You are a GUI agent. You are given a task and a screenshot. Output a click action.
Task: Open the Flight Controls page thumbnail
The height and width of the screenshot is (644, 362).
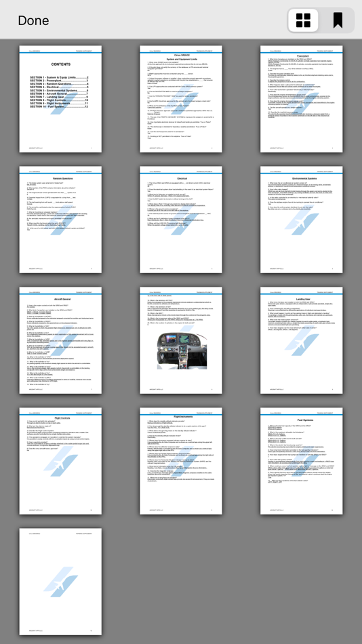click(60, 461)
